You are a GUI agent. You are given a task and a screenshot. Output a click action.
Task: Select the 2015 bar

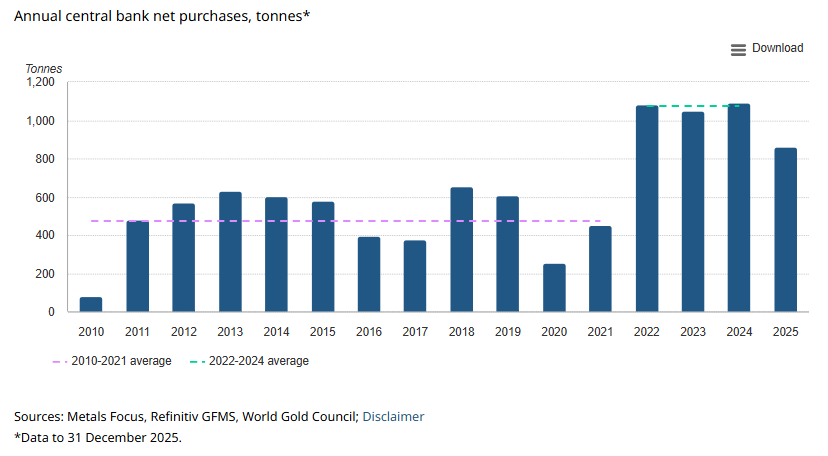(x=323, y=257)
